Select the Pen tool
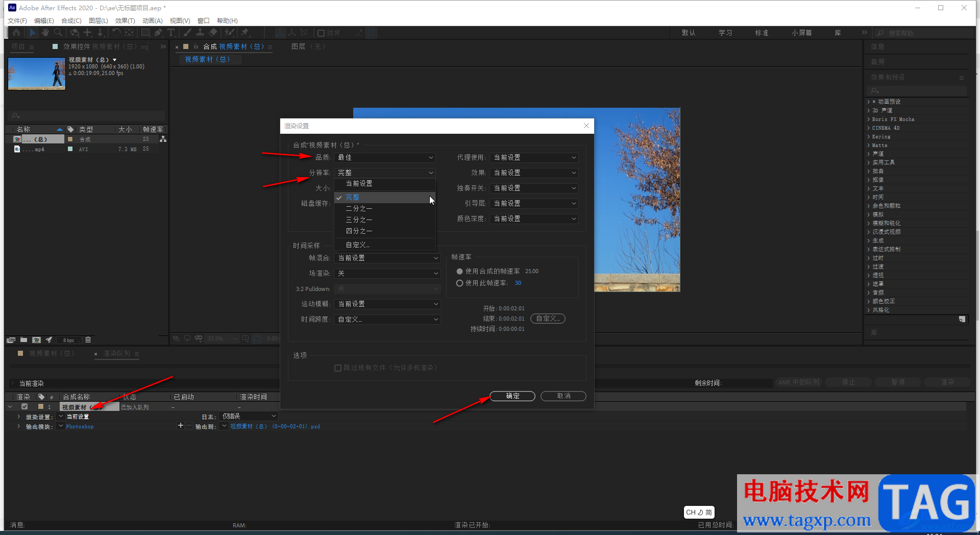The height and width of the screenshot is (535, 980). point(158,33)
